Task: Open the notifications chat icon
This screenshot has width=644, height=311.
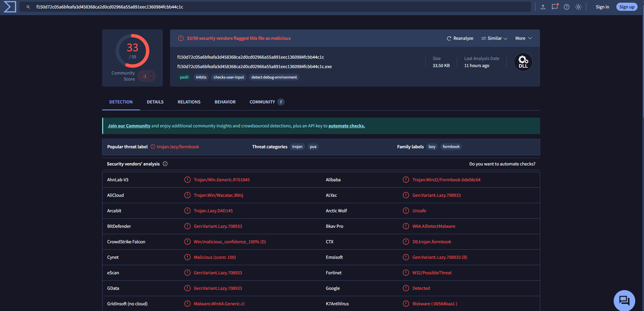Action: click(x=555, y=7)
